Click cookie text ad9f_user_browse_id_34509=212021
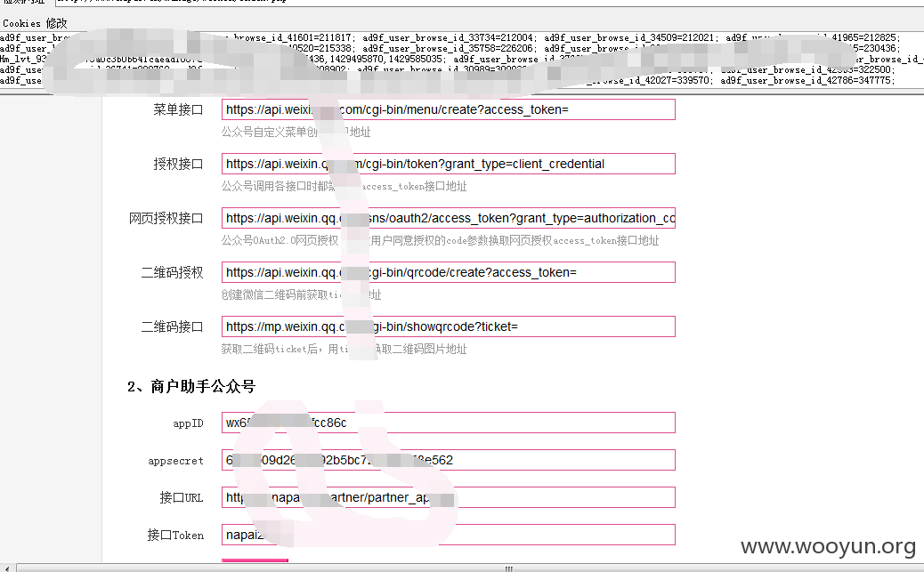Image resolution: width=924 pixels, height=572 pixels. pos(628,37)
